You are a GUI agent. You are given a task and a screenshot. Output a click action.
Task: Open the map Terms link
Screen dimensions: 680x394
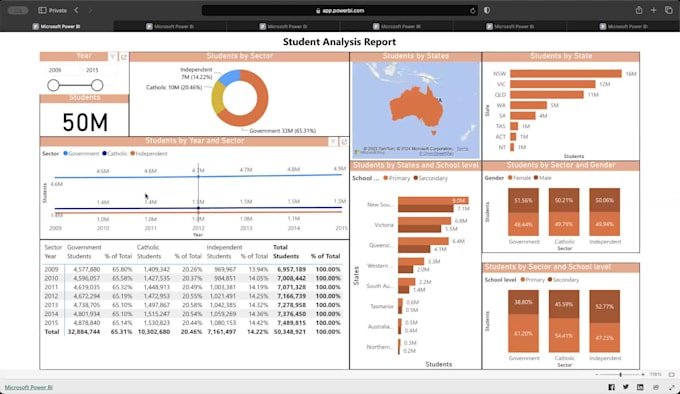462,149
